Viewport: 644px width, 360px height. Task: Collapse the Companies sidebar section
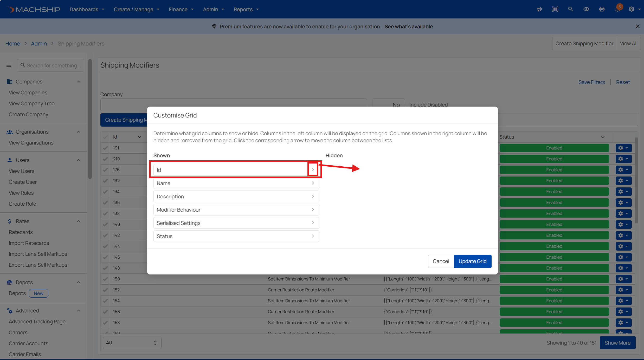pyautogui.click(x=79, y=82)
